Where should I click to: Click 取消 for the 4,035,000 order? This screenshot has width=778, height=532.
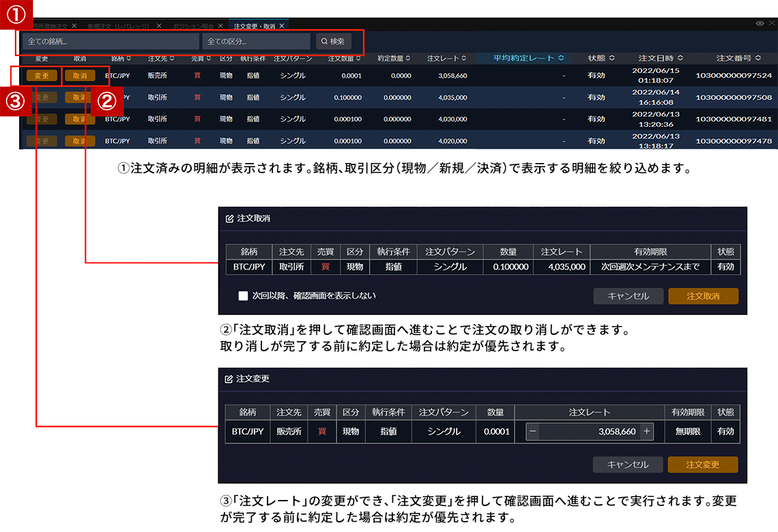point(80,98)
